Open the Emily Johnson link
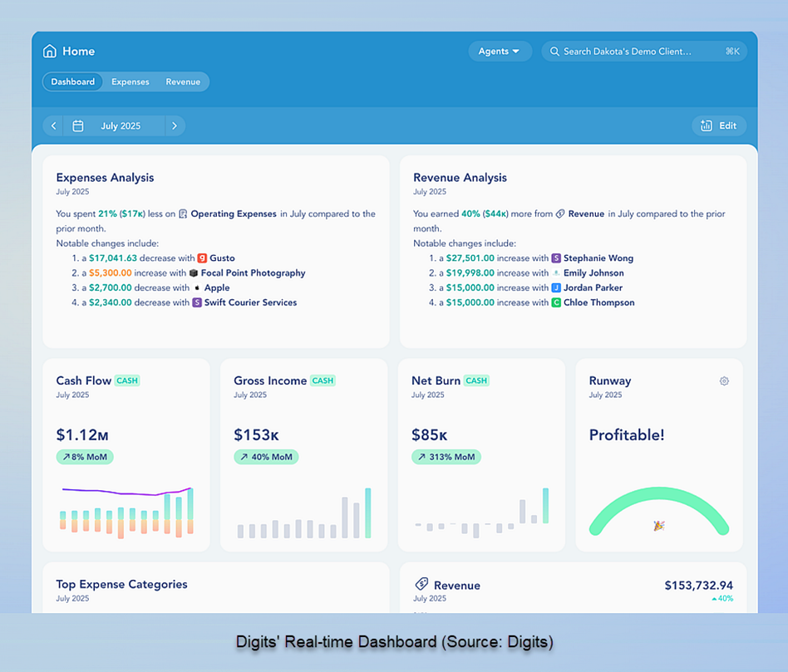The image size is (788, 672). pos(593,273)
